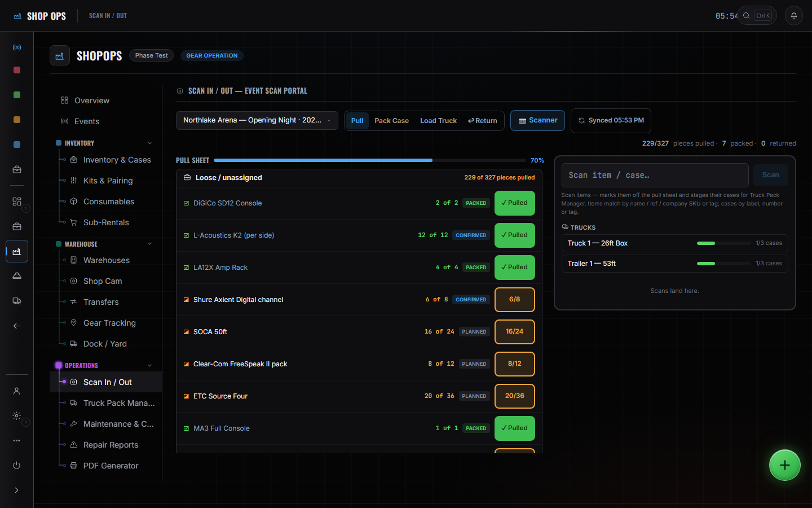The width and height of the screenshot is (812, 508).
Task: Switch to the Load Truck tab
Action: coord(438,120)
